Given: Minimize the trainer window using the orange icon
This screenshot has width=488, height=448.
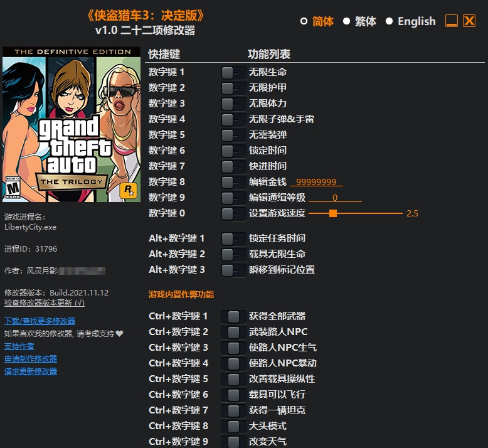Looking at the screenshot, I should (x=452, y=21).
